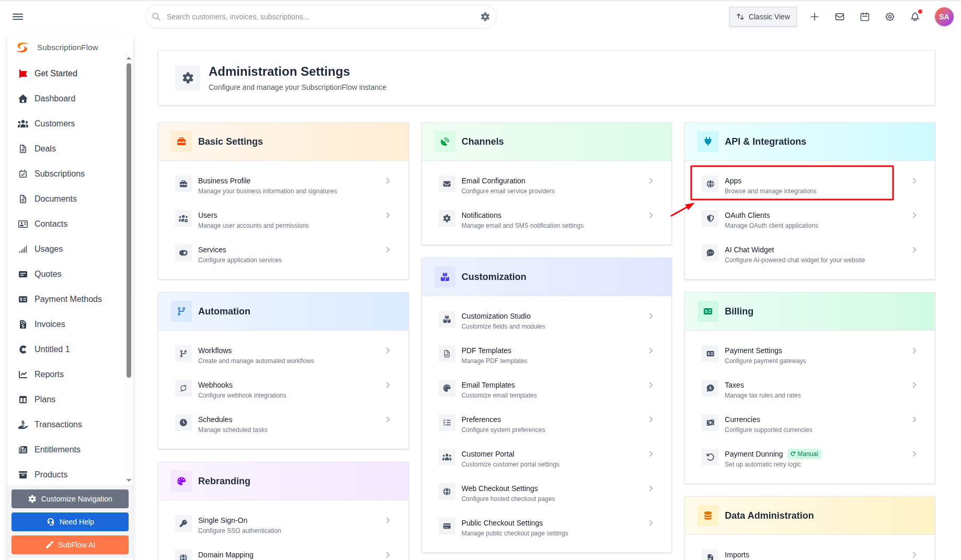Click the sidebar vertical scrollbar

pyautogui.click(x=129, y=219)
